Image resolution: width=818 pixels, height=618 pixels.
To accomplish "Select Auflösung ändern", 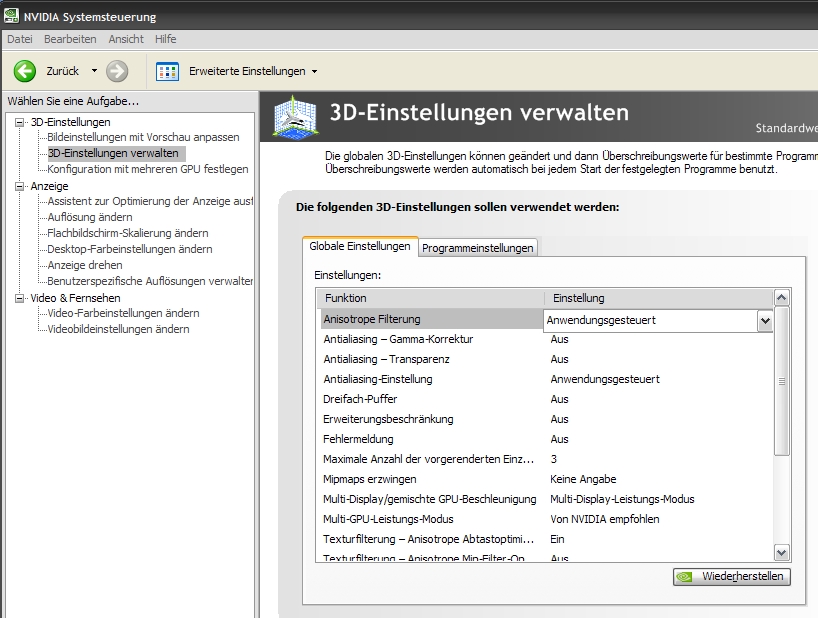I will coord(90,217).
